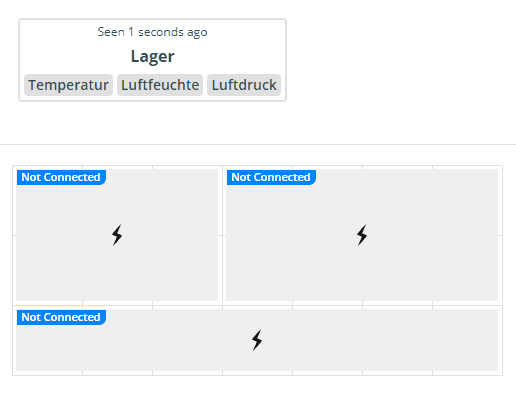Select the gray body of the top-right widget
The width and height of the screenshot is (516, 393).
(x=362, y=267)
